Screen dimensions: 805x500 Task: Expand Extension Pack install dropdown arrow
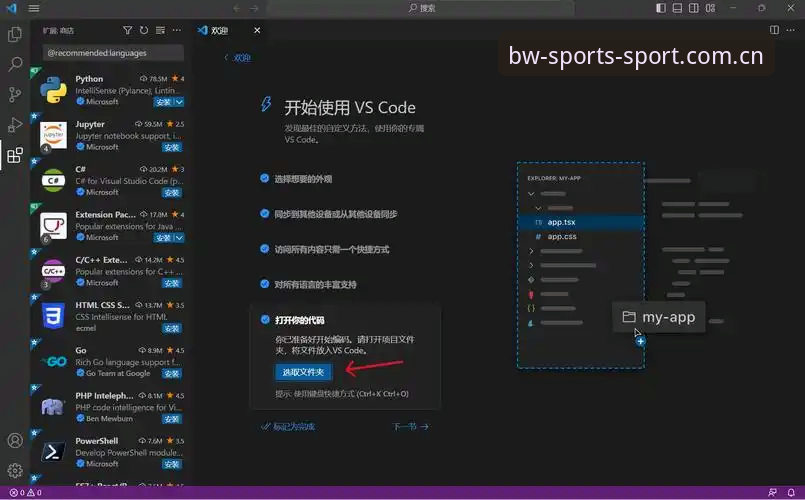click(x=179, y=238)
